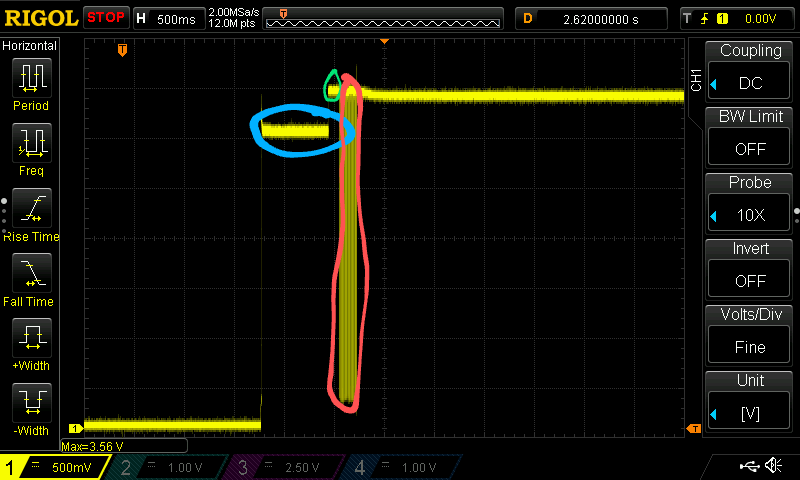This screenshot has height=480, width=800.
Task: Click the orange trigger position marker
Action: 122,48
